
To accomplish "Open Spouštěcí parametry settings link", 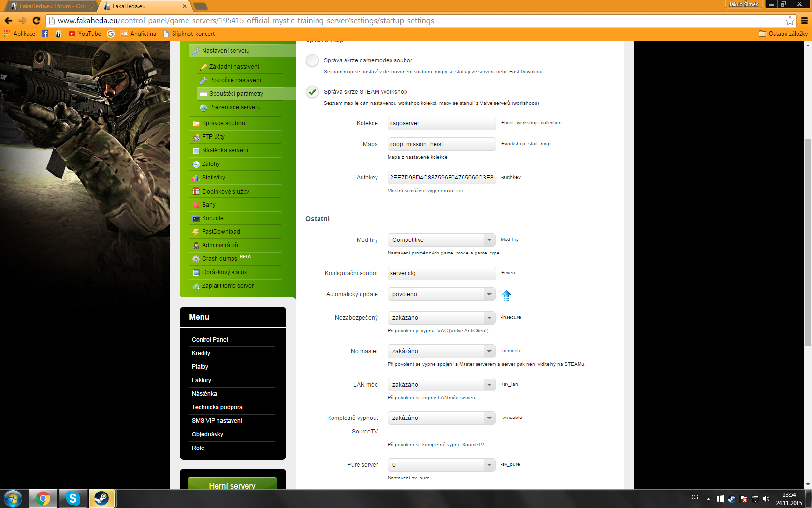I will coord(236,94).
